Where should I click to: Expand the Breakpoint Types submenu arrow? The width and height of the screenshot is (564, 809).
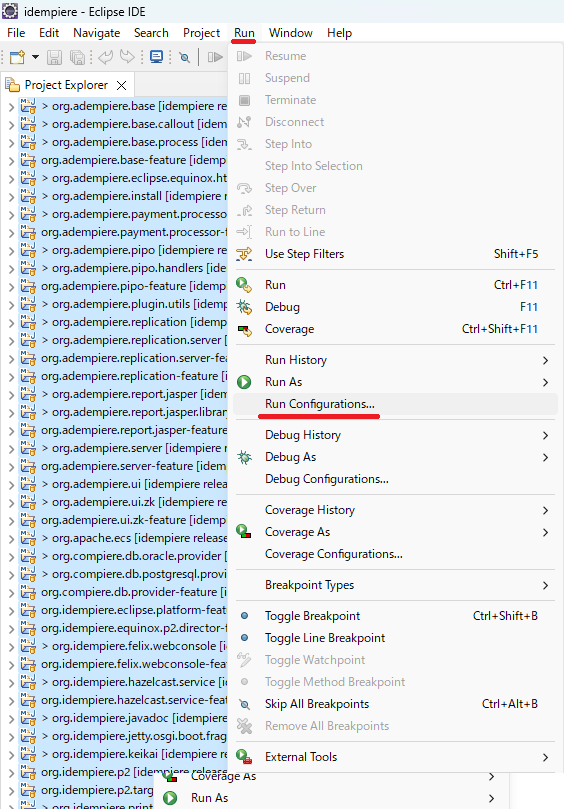pos(545,586)
